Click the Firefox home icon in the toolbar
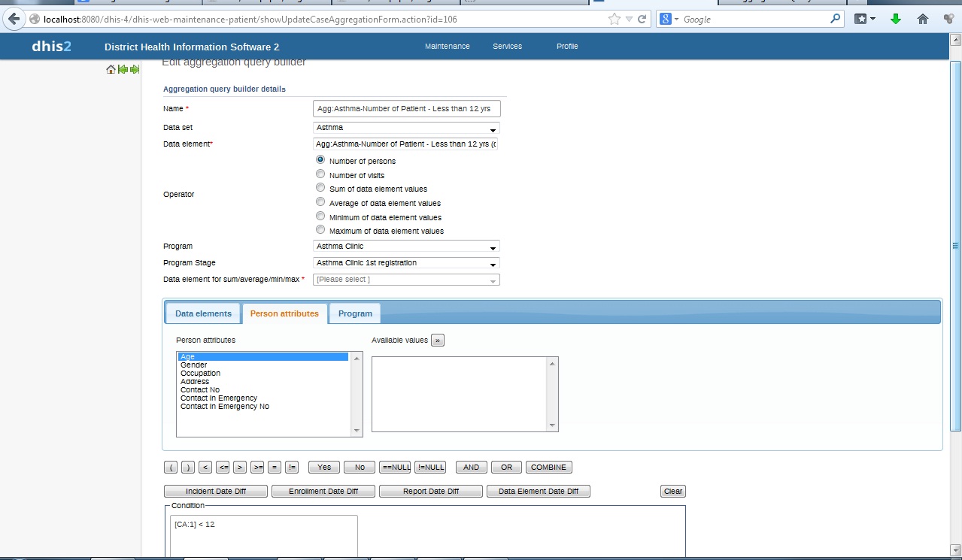The height and width of the screenshot is (560, 962). point(922,19)
